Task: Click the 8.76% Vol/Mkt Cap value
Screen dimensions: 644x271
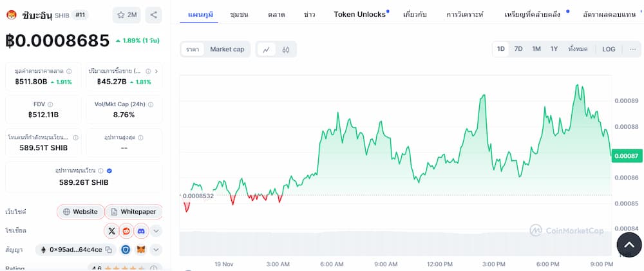Action: coord(124,115)
